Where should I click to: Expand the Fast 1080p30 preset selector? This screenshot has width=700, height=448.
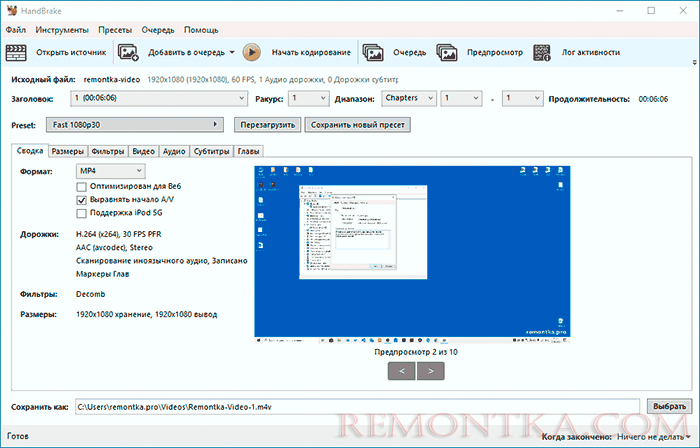pyautogui.click(x=134, y=125)
